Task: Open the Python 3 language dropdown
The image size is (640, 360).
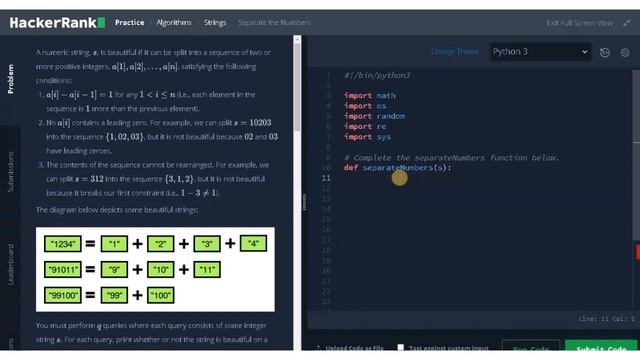Action: click(x=540, y=52)
